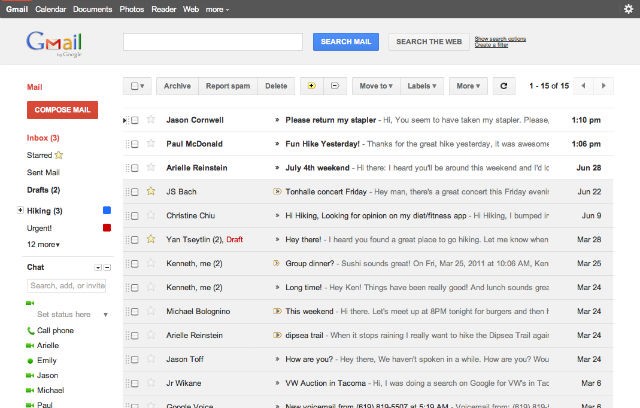Click the Search the Web button

coord(429,42)
